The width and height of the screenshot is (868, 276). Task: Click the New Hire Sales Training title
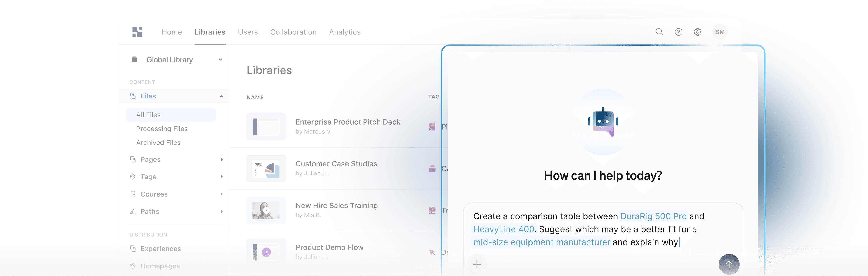[336, 206]
